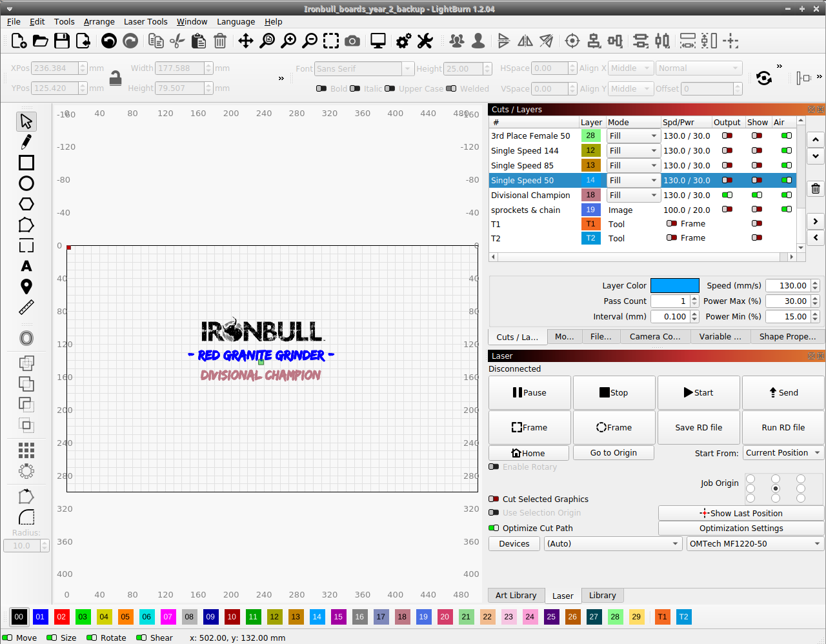Select the Rectangle drawing tool

(26, 163)
